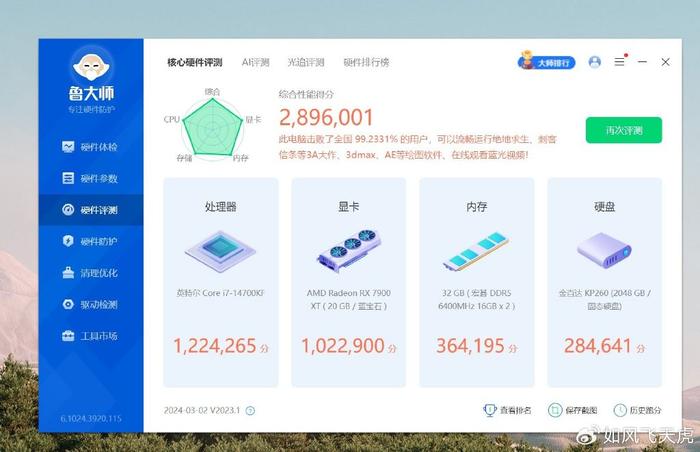Viewport: 700px width, 452px height.
Task: Click the KP260 2048 GB disk label
Action: [x=604, y=300]
